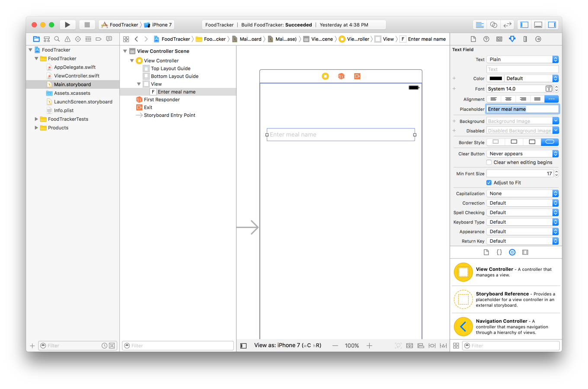Expand the FoodTrackerTests folder

(x=36, y=119)
